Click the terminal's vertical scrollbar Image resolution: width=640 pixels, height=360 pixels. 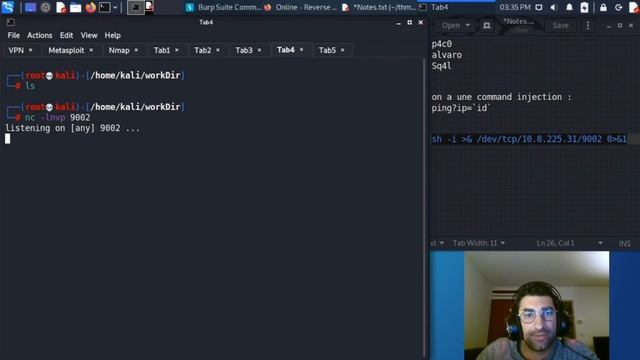(424, 208)
